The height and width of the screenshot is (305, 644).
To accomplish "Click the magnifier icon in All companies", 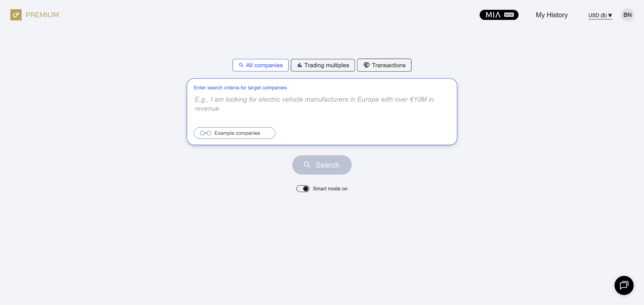I will 241,65.
